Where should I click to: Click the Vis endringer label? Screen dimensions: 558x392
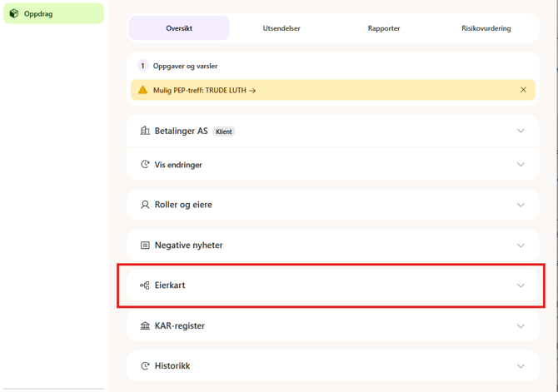coord(178,165)
